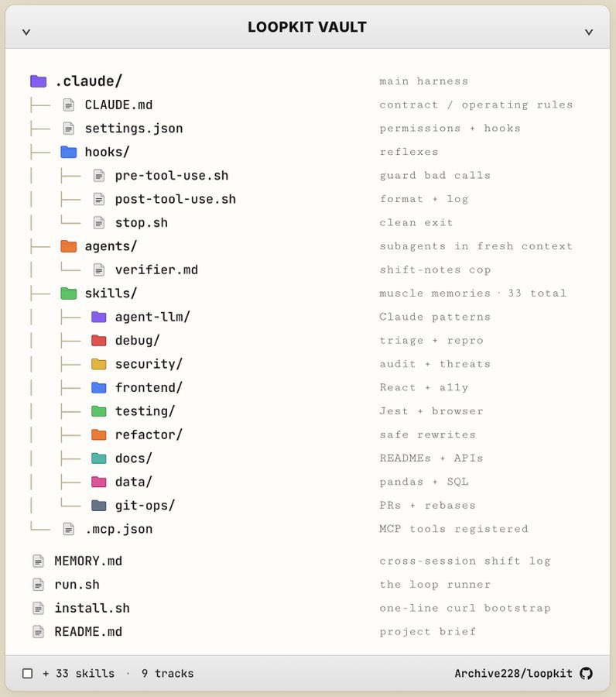Collapse the skills/ folder row
Viewport: 616px width, 697px height.
click(x=111, y=294)
